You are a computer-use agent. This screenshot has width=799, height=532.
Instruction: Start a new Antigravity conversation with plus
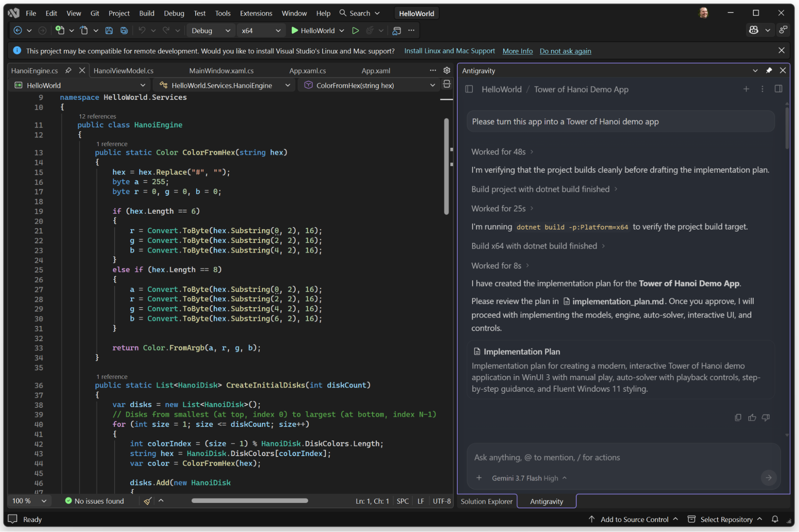(746, 89)
